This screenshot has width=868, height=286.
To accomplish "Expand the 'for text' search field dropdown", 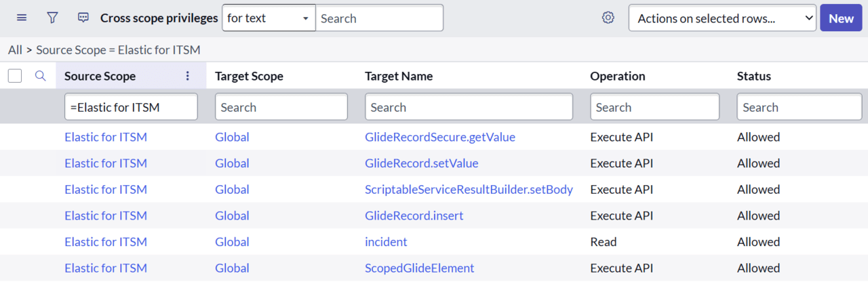I will [269, 18].
